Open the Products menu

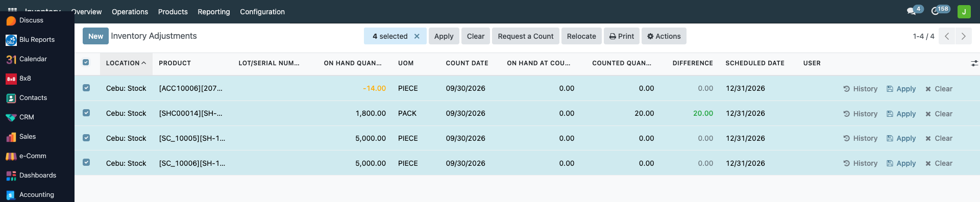[173, 12]
